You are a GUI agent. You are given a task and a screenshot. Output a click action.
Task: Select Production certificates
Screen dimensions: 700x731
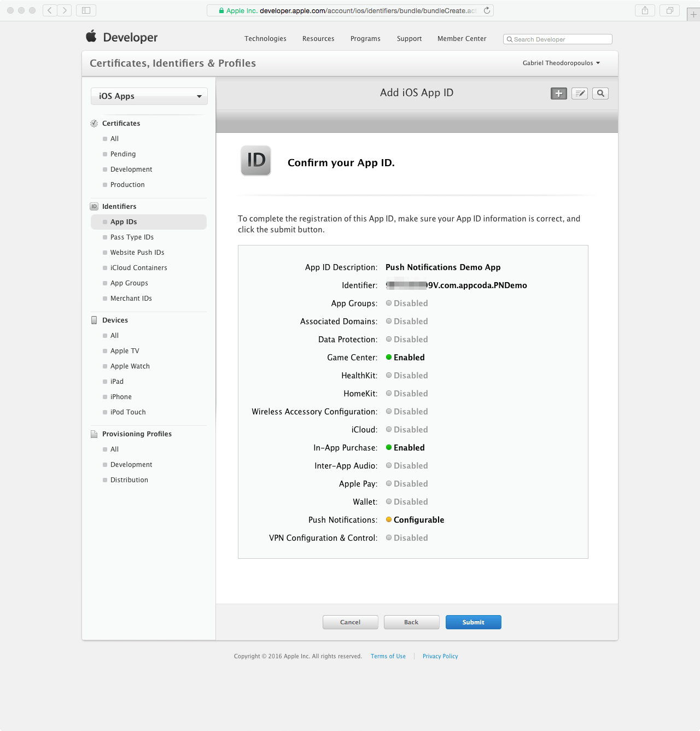127,185
